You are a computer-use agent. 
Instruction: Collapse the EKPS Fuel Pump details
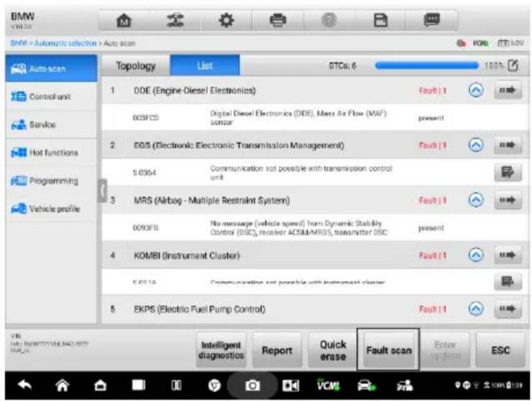click(x=476, y=309)
